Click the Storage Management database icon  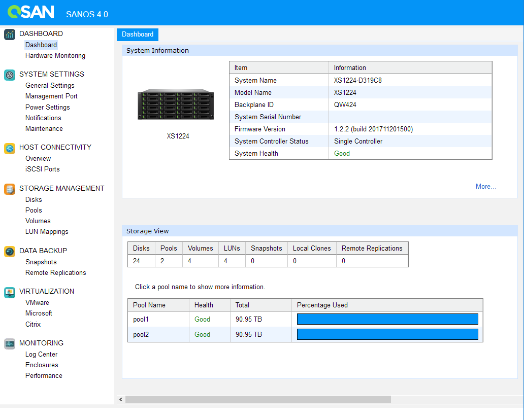click(x=10, y=189)
